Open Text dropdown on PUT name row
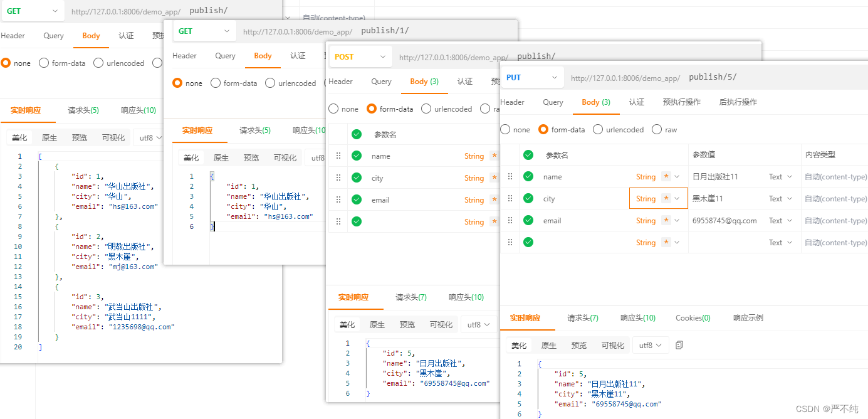The width and height of the screenshot is (868, 419). (781, 177)
